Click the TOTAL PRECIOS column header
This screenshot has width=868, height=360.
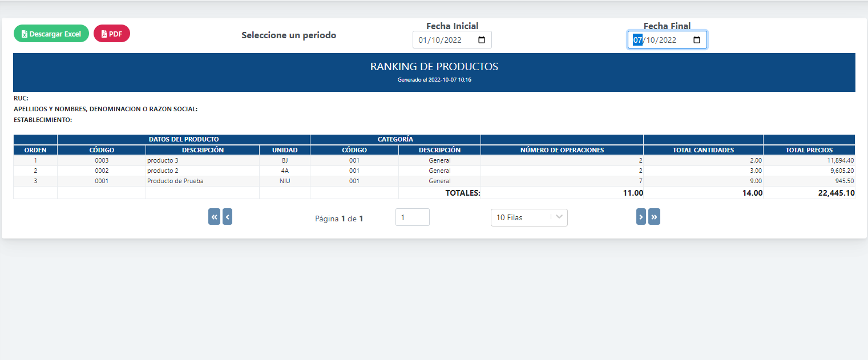[809, 150]
